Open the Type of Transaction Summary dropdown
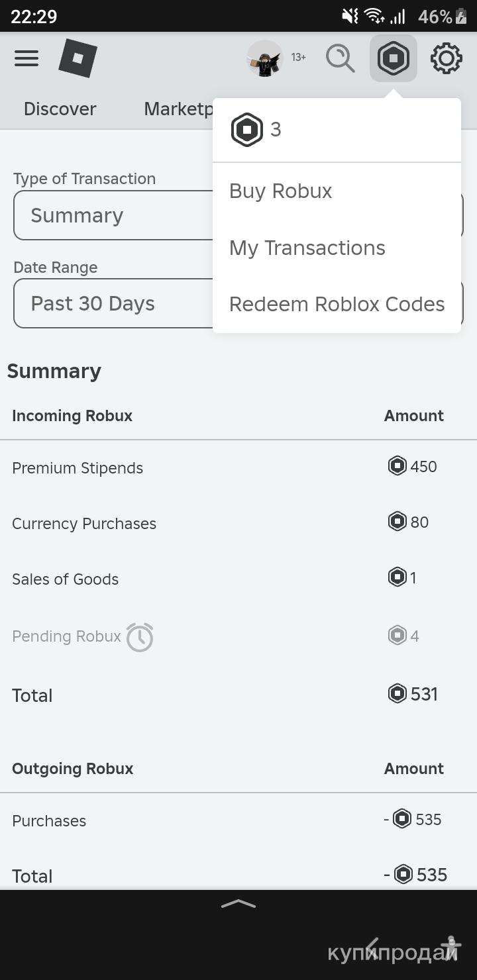The width and height of the screenshot is (477, 980). (113, 215)
